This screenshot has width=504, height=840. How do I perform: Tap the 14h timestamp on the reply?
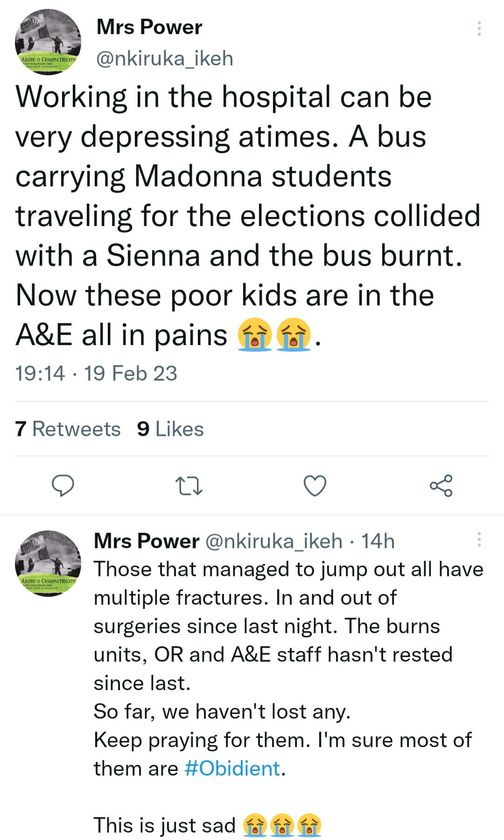coord(378,541)
